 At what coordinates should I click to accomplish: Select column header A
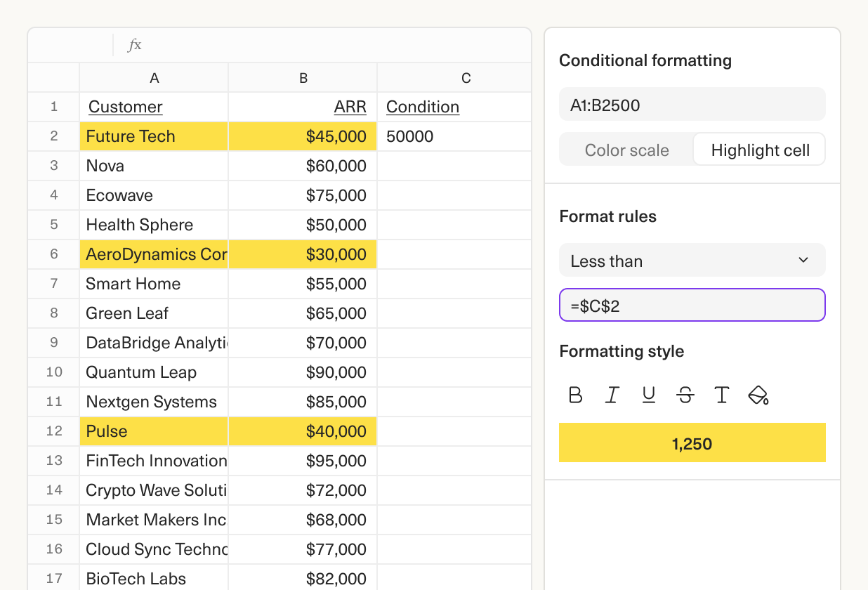(154, 77)
